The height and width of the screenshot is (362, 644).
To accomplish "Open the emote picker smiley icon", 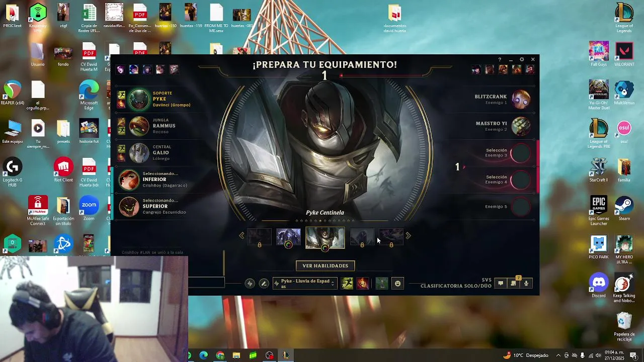I will click(397, 284).
